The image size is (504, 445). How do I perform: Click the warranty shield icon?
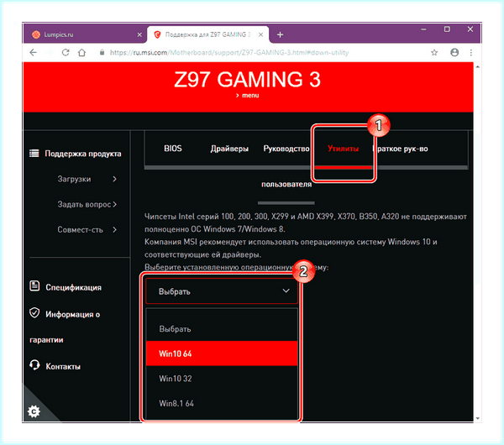34,312
